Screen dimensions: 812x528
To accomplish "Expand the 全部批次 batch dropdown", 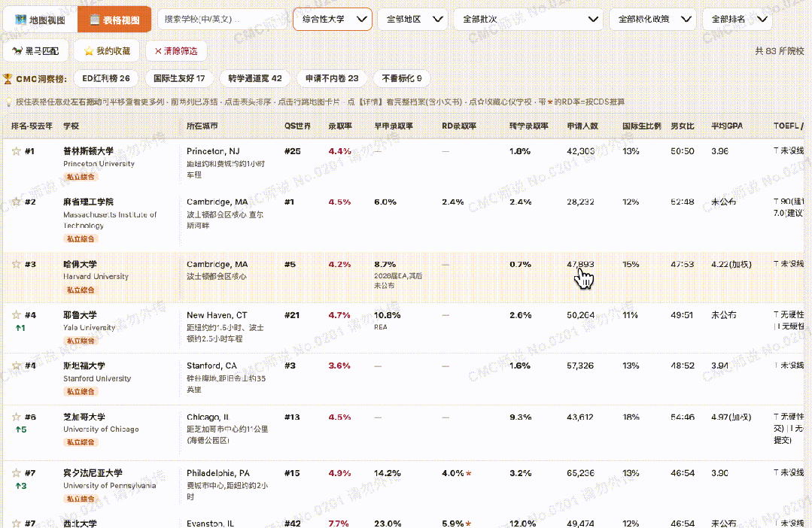I will (x=528, y=19).
